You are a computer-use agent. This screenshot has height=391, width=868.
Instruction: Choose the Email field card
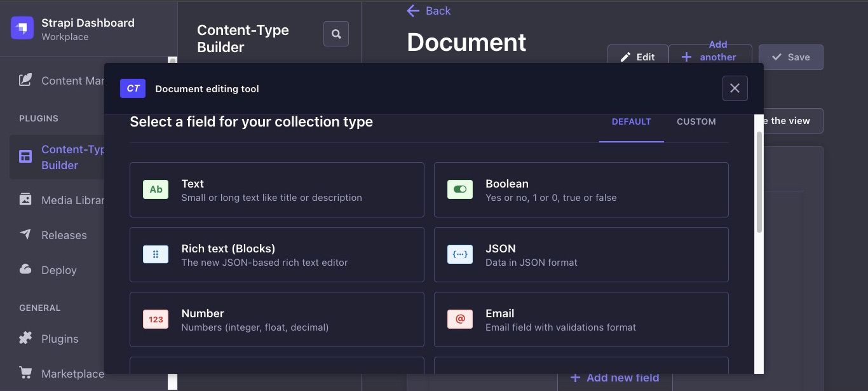pos(581,319)
